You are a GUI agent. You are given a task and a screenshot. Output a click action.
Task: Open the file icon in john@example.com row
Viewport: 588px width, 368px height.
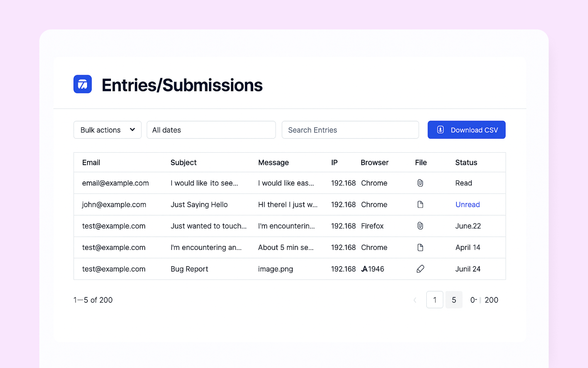coord(420,205)
